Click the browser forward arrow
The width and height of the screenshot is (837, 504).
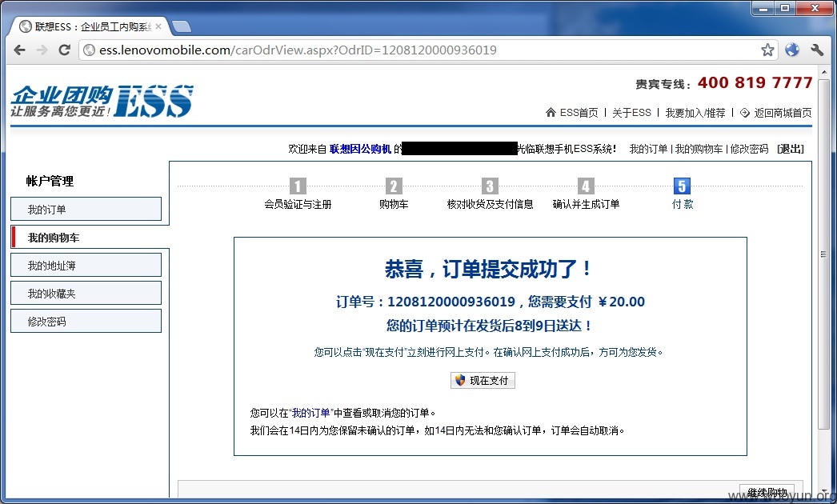42,50
